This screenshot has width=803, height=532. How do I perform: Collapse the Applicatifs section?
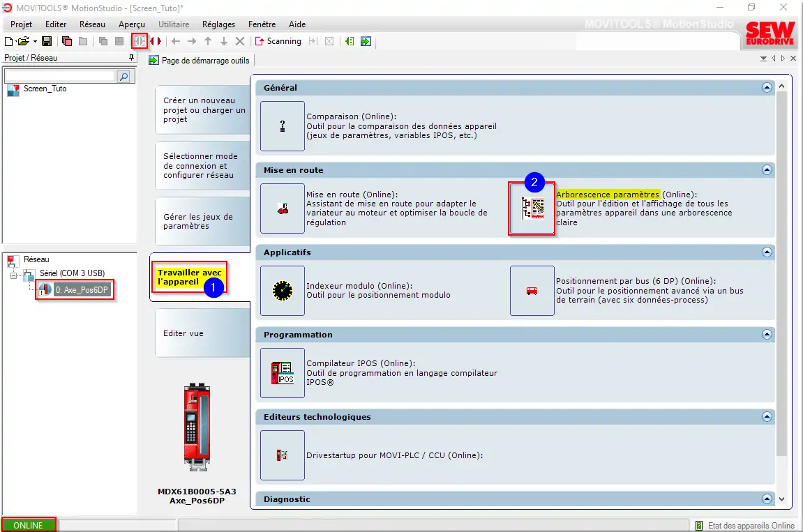[x=767, y=252]
